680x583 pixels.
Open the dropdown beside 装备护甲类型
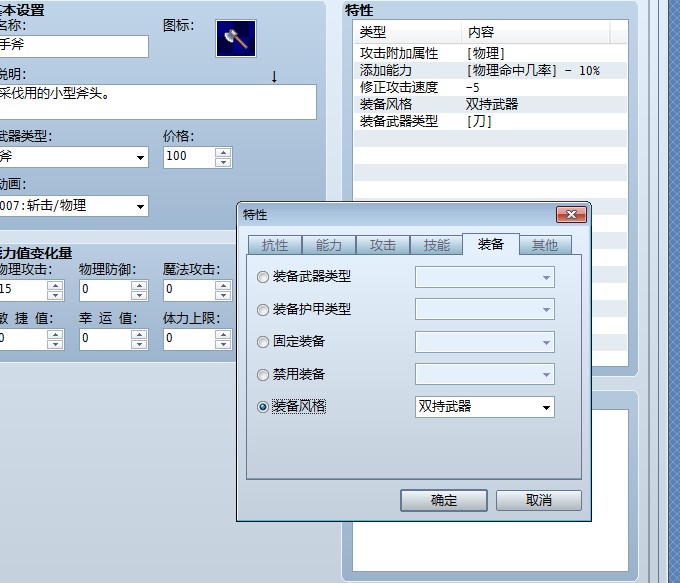point(485,309)
